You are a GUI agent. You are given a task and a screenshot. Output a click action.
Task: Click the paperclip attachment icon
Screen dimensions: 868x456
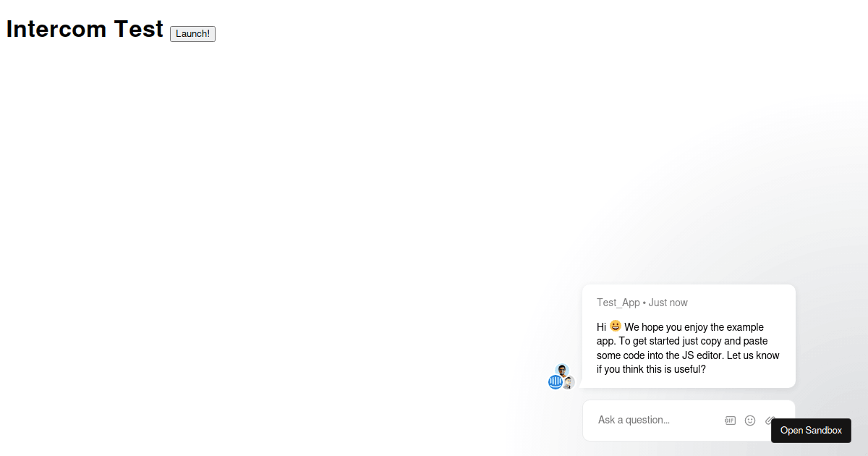click(770, 420)
